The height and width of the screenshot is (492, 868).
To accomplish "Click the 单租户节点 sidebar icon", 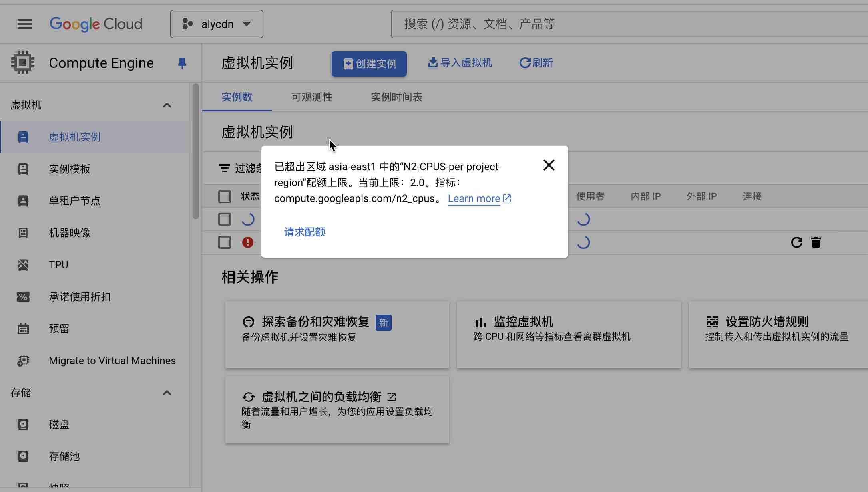I will tap(23, 201).
